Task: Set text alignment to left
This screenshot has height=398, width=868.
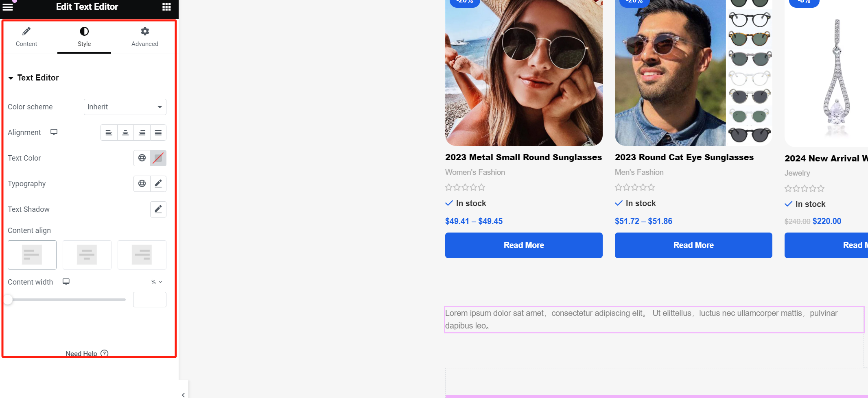Action: (x=109, y=133)
